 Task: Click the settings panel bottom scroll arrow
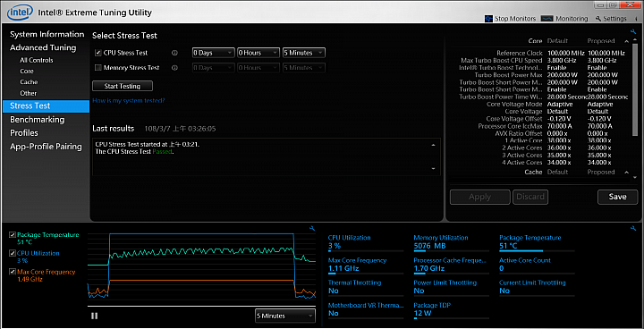click(635, 177)
